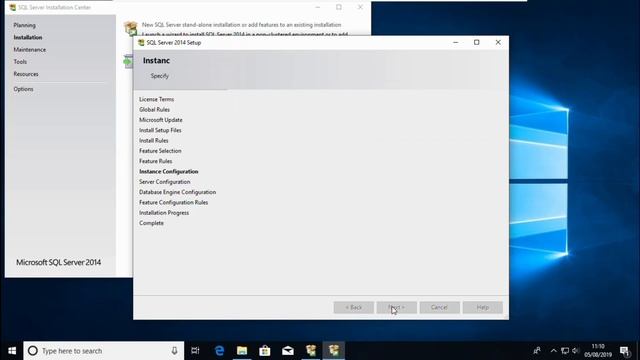Open Task View from the taskbar

point(196,351)
